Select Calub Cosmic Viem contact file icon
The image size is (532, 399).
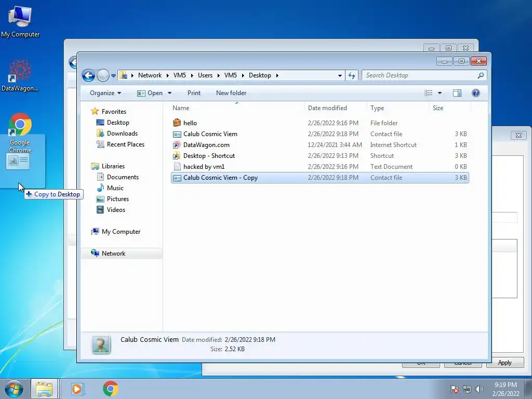coord(177,134)
